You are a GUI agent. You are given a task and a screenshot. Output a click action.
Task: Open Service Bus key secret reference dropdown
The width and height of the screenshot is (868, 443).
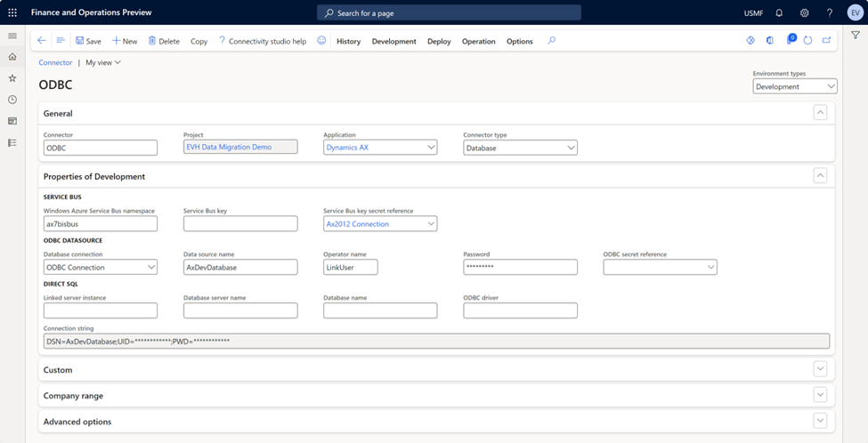pyautogui.click(x=380, y=223)
